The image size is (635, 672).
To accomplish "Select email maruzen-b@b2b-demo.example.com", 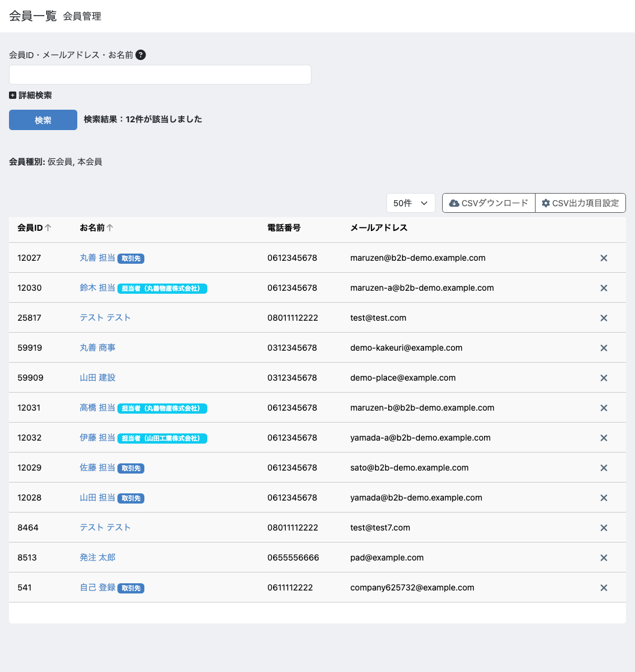I will (422, 408).
